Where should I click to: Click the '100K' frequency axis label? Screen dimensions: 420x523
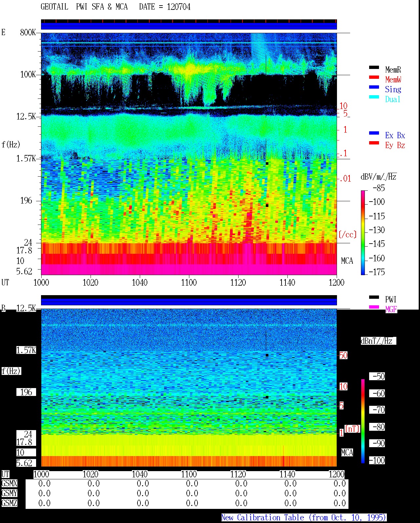(28, 75)
